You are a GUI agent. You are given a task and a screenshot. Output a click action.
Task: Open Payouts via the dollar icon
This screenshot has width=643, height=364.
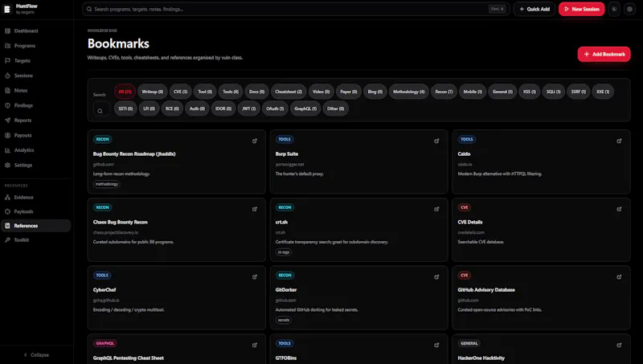click(7, 135)
